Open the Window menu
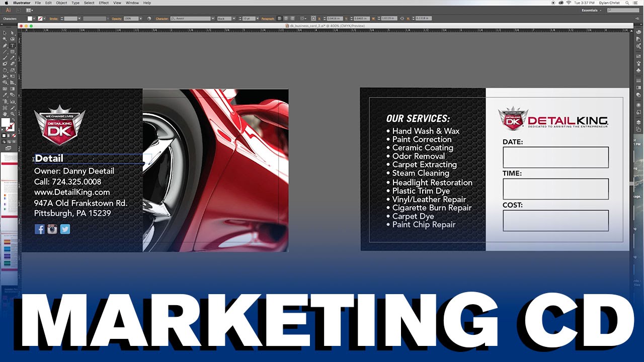Image resolution: width=644 pixels, height=362 pixels. pos(132,3)
